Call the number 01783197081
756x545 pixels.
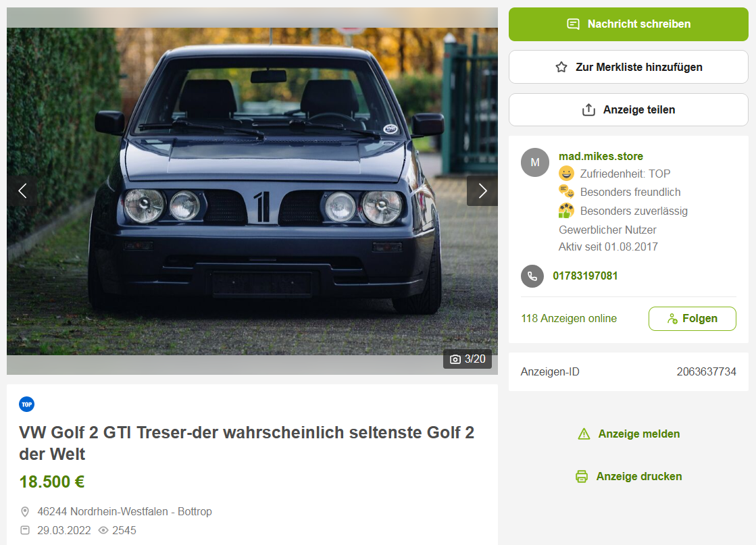click(x=585, y=276)
